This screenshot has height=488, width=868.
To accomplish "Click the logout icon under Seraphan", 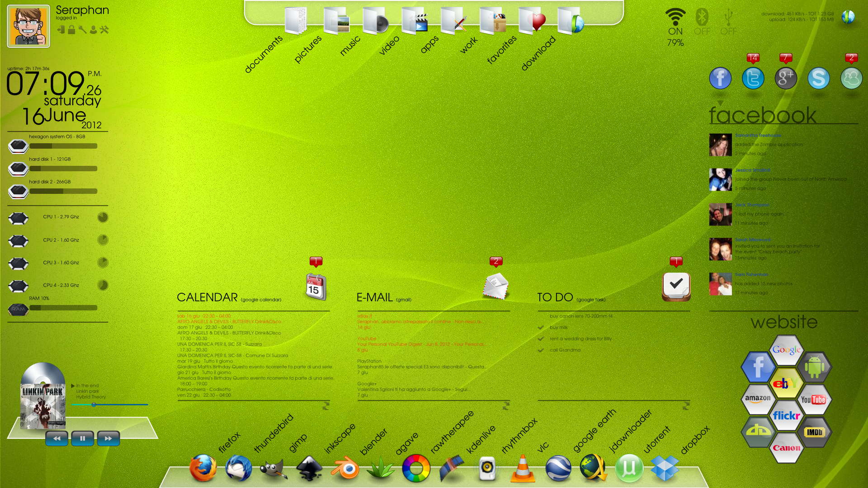I will click(61, 30).
